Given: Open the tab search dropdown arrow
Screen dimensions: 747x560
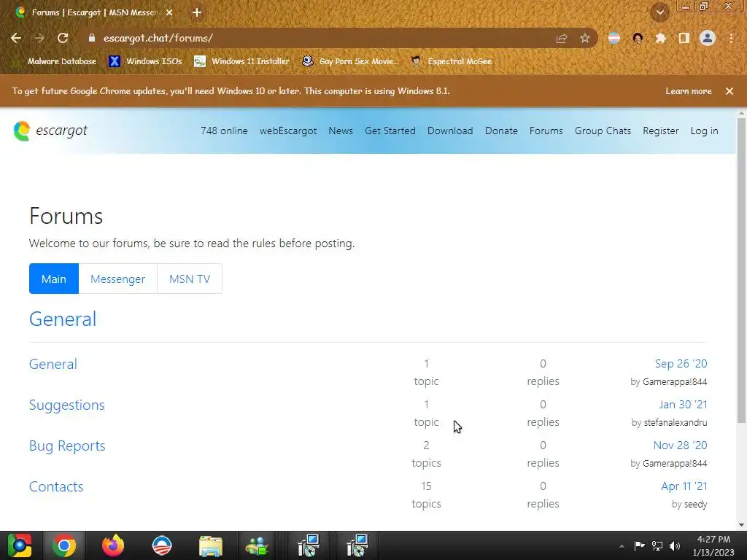Looking at the screenshot, I should (x=659, y=12).
